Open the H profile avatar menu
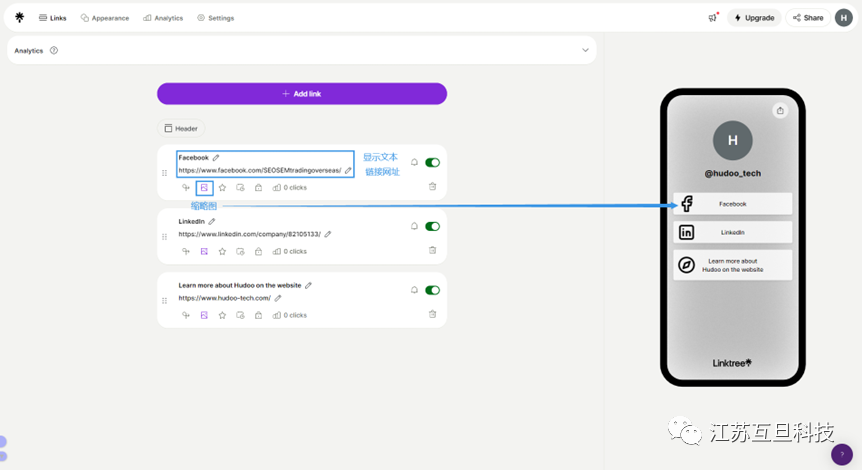The width and height of the screenshot is (862, 470). point(844,18)
